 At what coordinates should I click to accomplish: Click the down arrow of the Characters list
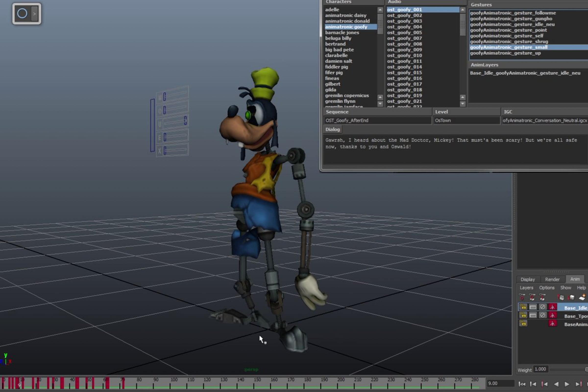(x=380, y=103)
